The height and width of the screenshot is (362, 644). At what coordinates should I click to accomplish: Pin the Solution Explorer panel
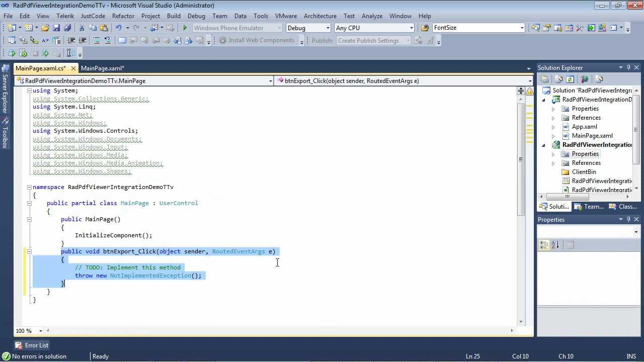628,67
